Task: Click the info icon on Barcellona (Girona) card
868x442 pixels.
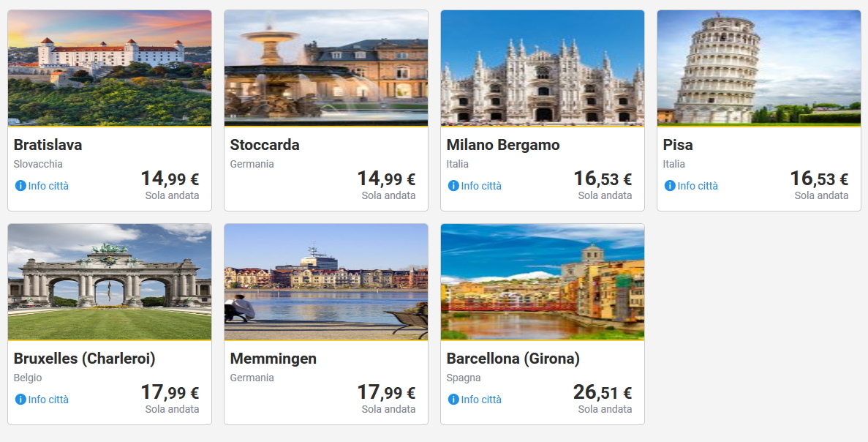Action: pos(453,400)
